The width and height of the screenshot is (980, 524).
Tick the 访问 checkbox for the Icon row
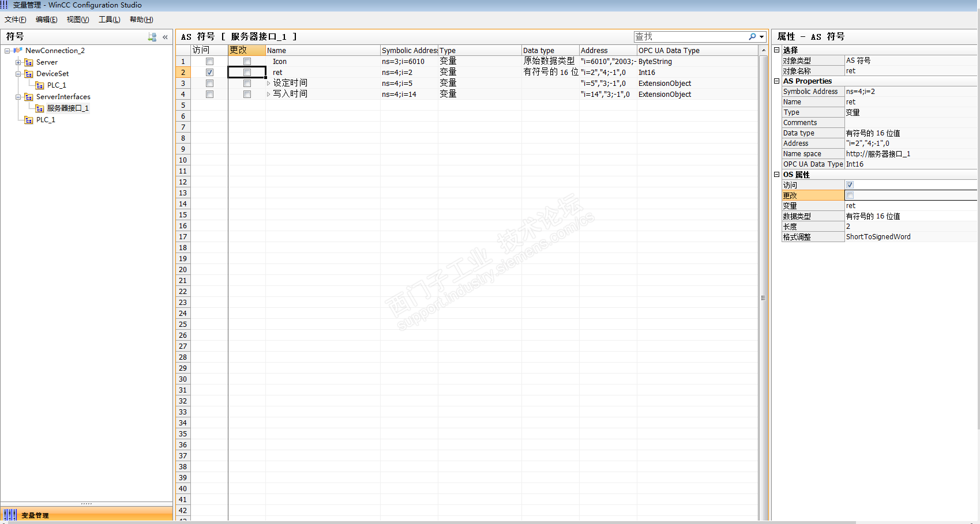(x=209, y=62)
